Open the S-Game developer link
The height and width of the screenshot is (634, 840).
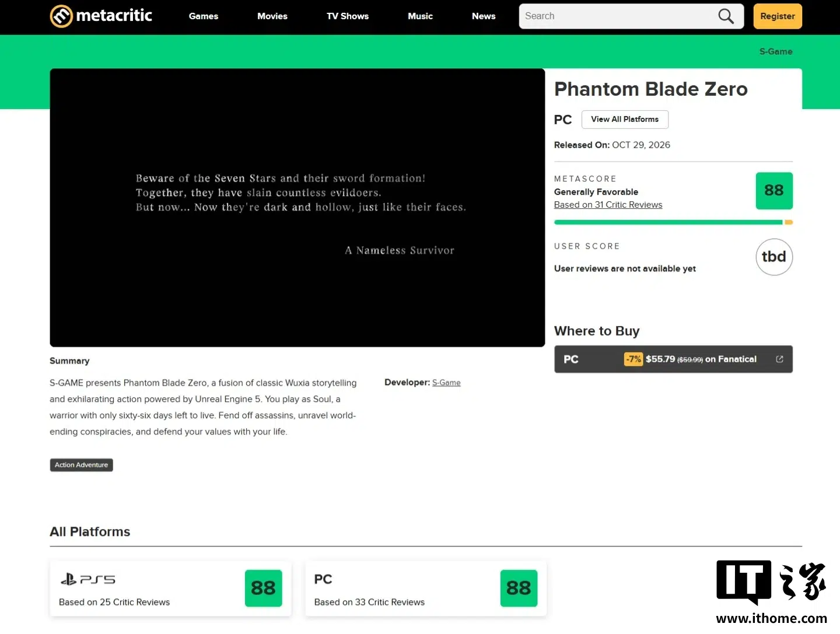point(446,383)
